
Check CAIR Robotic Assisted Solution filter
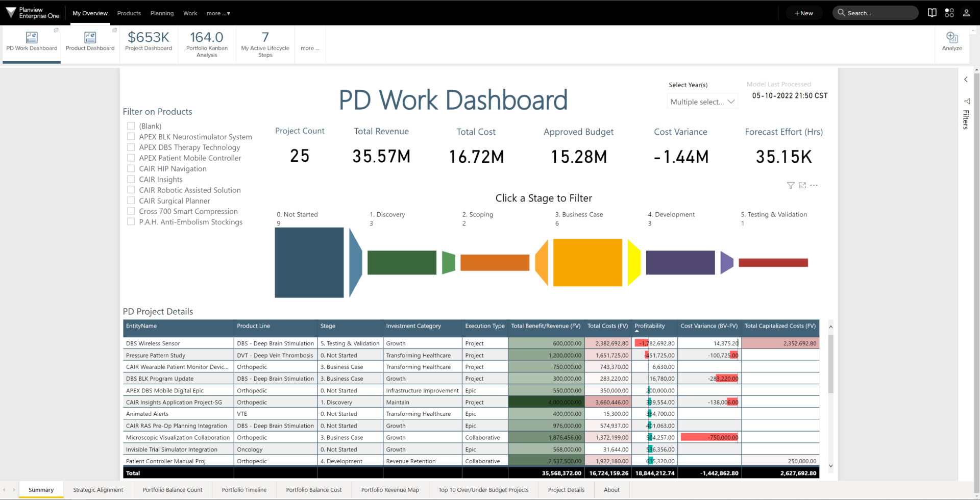(131, 190)
